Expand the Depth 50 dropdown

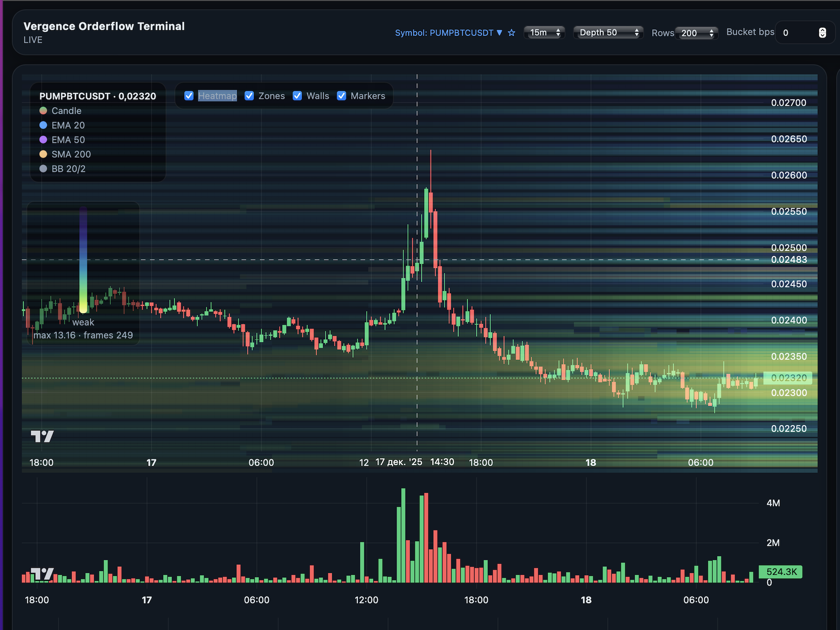pos(608,32)
